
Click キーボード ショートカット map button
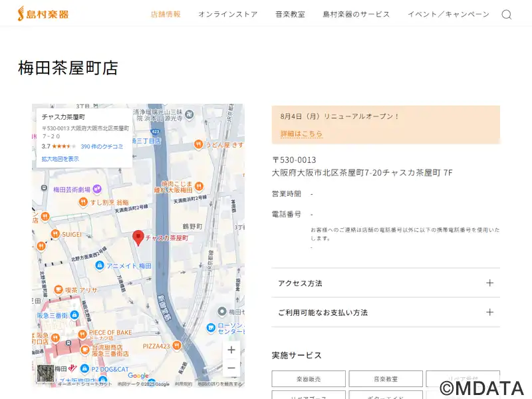click(x=85, y=384)
